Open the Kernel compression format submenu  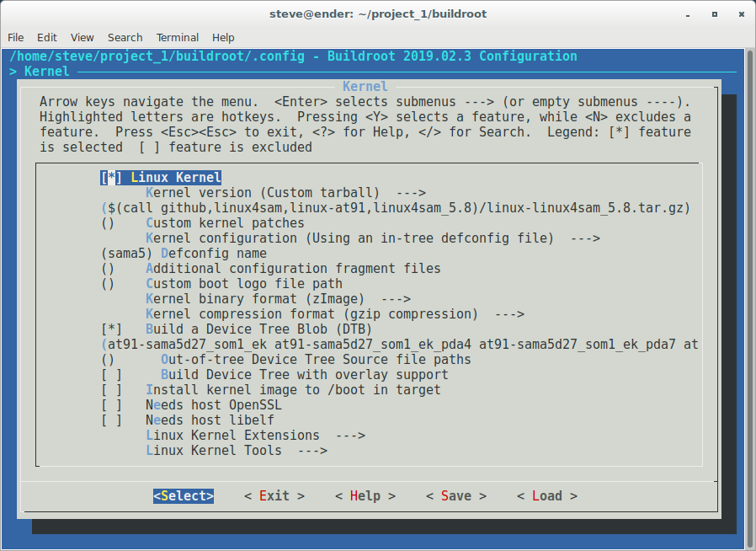(278, 313)
